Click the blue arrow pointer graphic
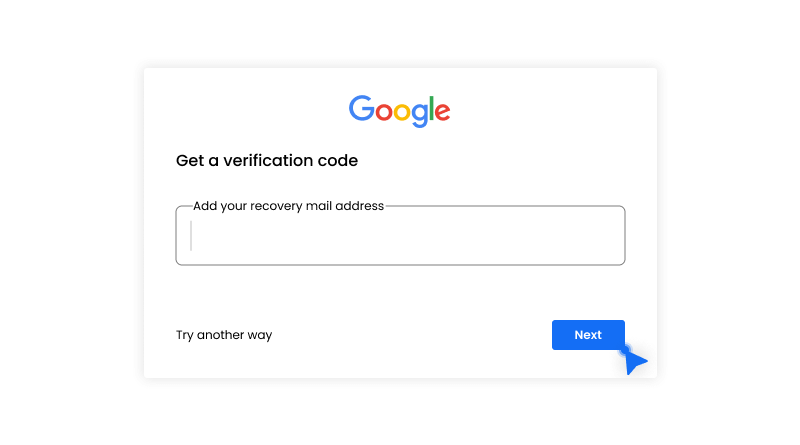Image resolution: width=800 pixels, height=445 pixels. coord(634,360)
